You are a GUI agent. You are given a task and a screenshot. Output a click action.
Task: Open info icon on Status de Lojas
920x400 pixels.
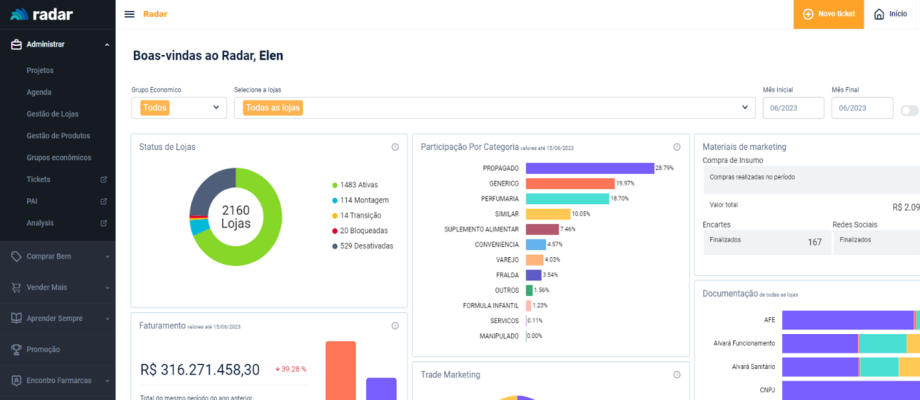point(395,147)
